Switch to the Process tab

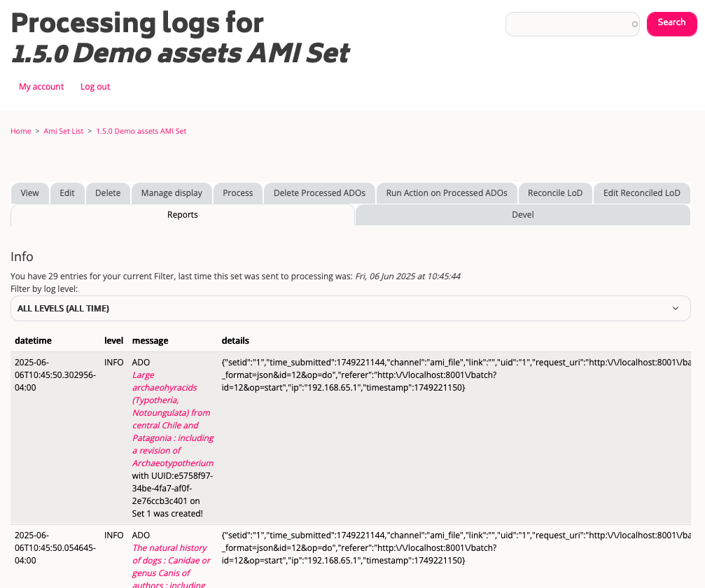click(x=238, y=193)
